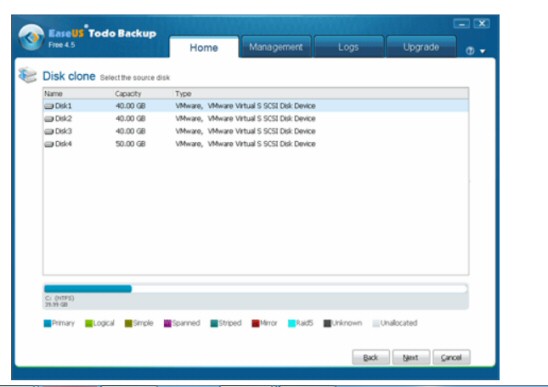The image size is (548, 387).
Task: Click the Striped legend teal swatch
Action: 214,323
